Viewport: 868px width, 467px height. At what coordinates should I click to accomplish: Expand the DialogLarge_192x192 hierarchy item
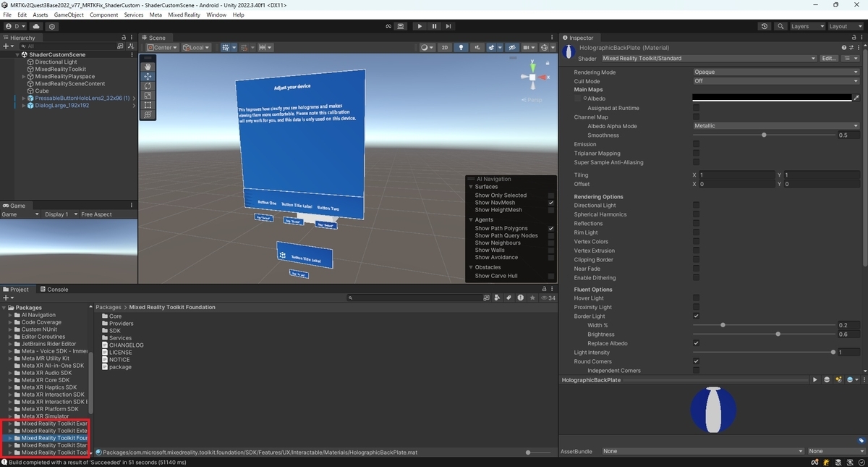tap(24, 105)
